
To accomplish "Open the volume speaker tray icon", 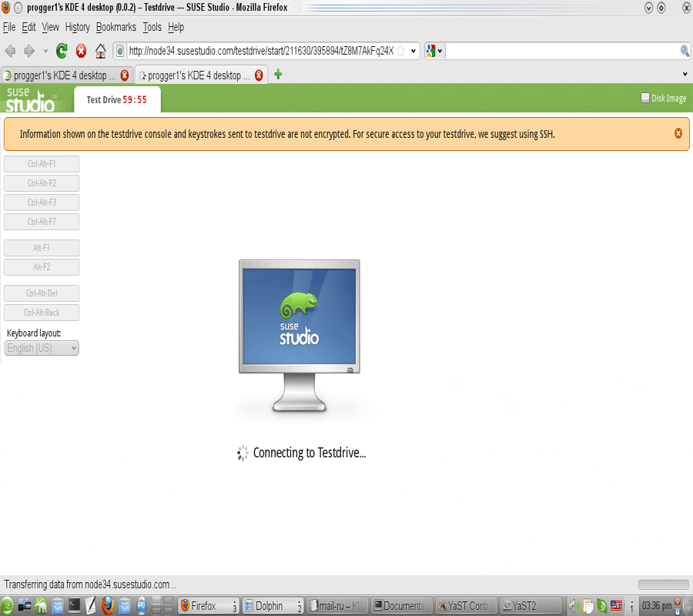I will [x=574, y=605].
